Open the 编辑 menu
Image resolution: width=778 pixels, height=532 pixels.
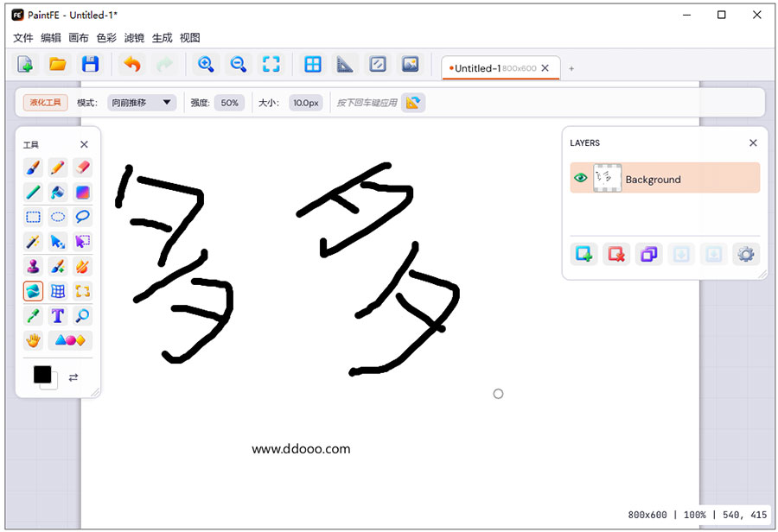tap(51, 38)
